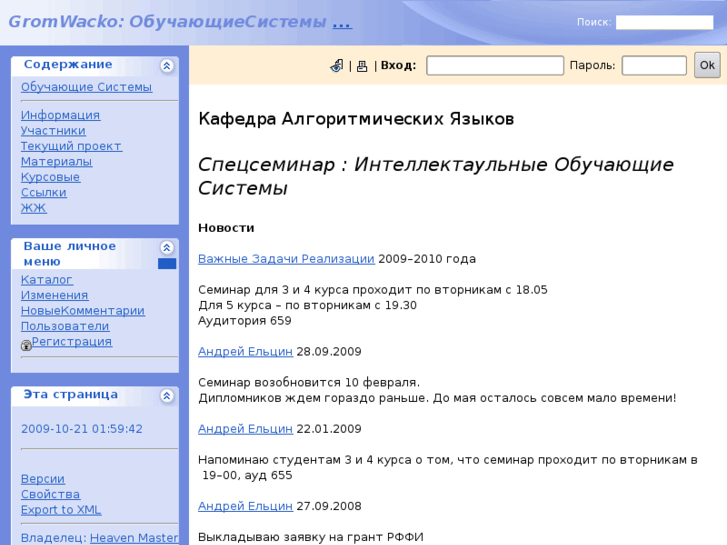The height and width of the screenshot is (545, 727).
Task: Open the Участники page
Action: click(53, 130)
